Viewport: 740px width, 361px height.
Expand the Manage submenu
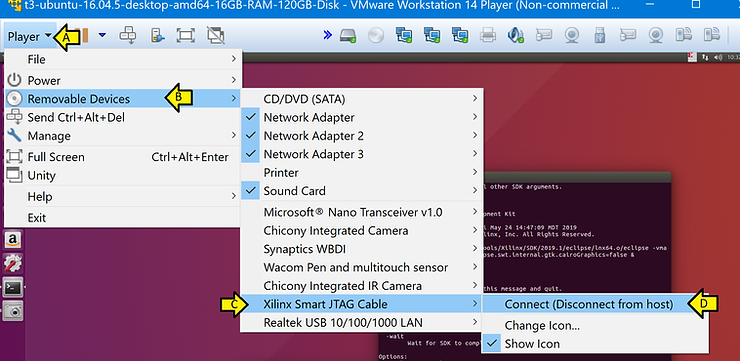tap(123, 136)
